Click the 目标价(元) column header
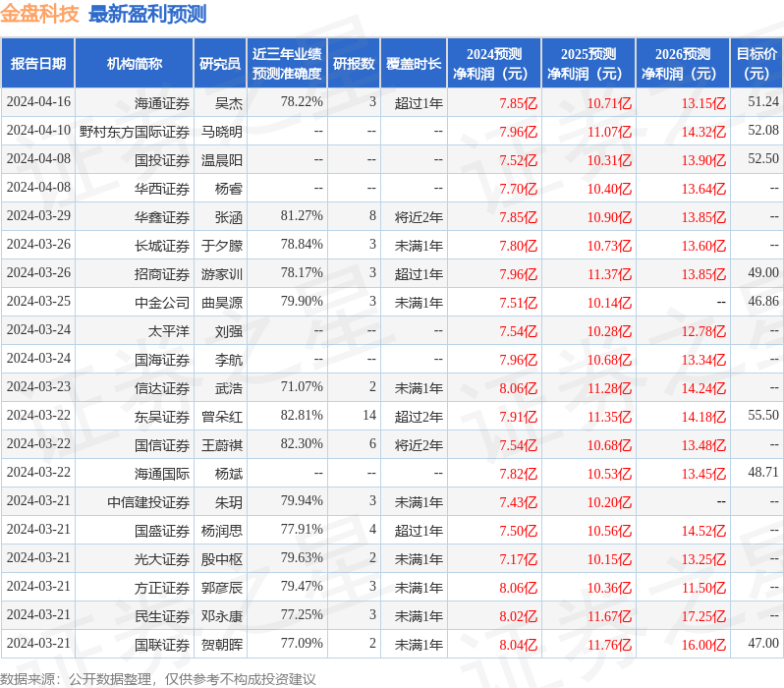The height and width of the screenshot is (688, 784). coord(756,64)
